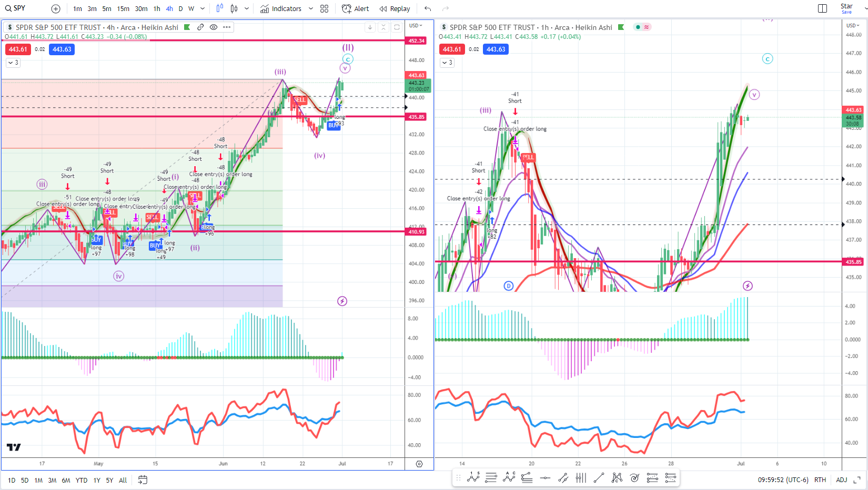Select the Elliott ABC correction wave tool
Image resolution: width=868 pixels, height=490 pixels.
point(509,477)
